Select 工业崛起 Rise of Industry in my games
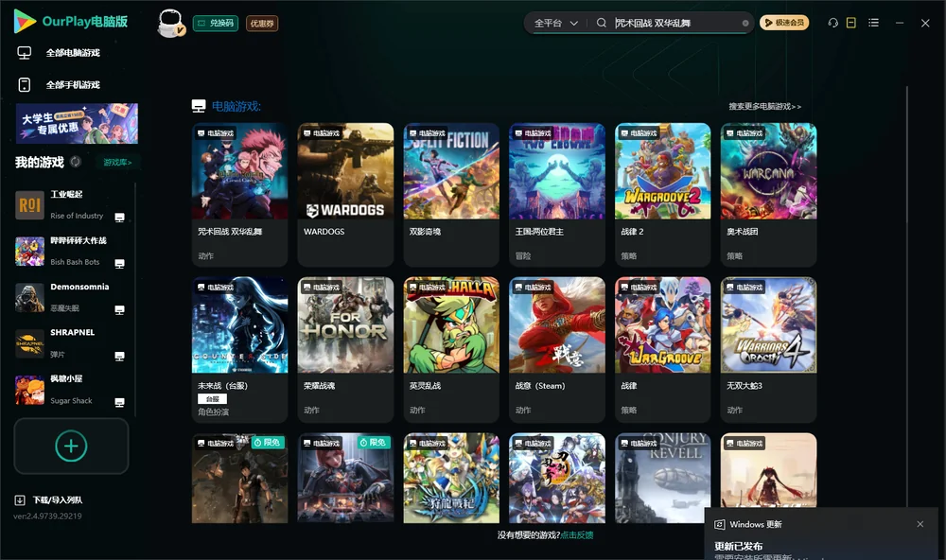This screenshot has width=946, height=560. pos(70,204)
